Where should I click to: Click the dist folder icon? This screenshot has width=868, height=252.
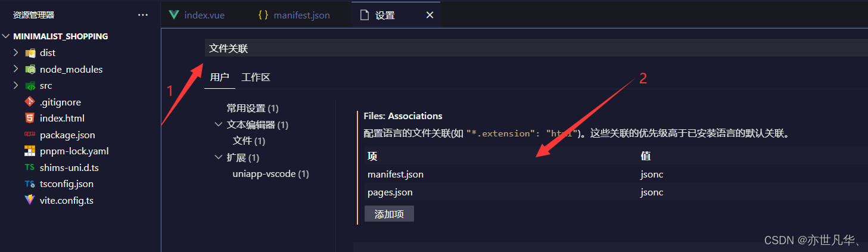pyautogui.click(x=30, y=53)
